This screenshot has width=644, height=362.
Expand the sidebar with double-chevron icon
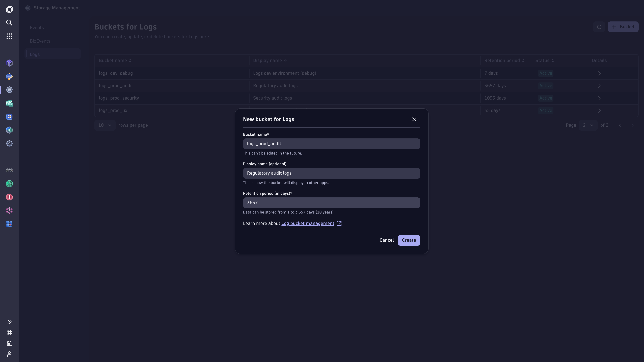click(9, 322)
